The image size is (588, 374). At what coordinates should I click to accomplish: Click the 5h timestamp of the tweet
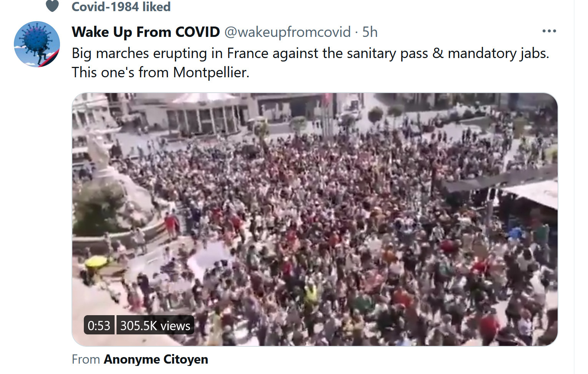coord(370,32)
